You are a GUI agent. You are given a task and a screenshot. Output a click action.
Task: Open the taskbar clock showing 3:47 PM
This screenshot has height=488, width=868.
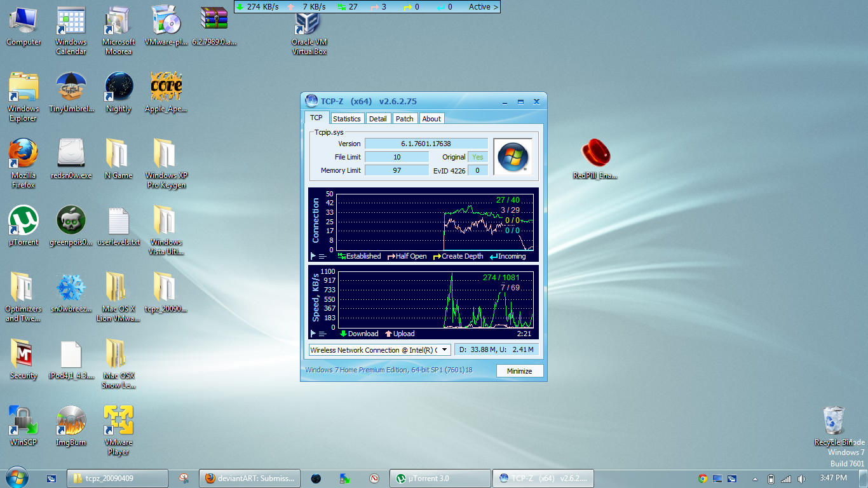pyautogui.click(x=833, y=478)
